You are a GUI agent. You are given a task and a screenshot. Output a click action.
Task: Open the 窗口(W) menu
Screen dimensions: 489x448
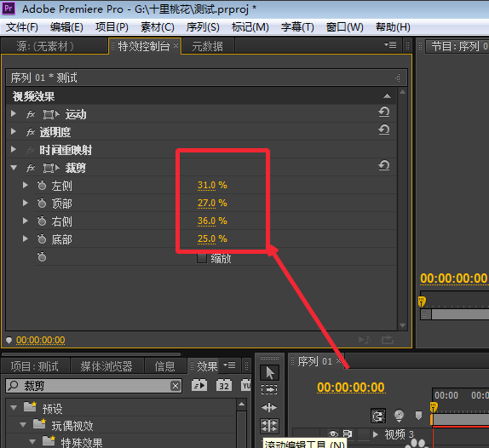coord(345,27)
